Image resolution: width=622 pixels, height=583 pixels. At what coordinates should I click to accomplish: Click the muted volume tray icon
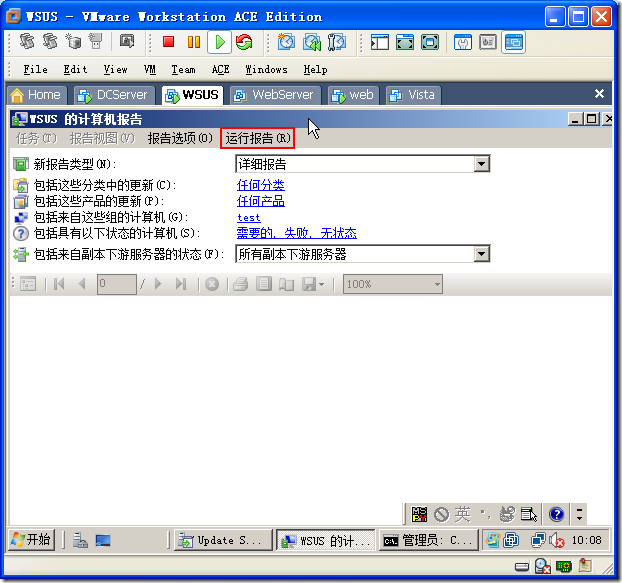tap(557, 540)
